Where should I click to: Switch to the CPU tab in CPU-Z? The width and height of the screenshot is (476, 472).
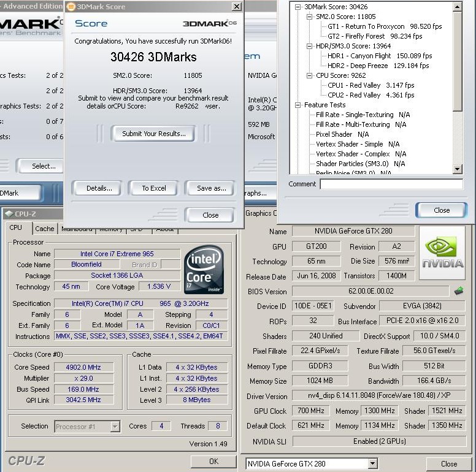pyautogui.click(x=16, y=228)
